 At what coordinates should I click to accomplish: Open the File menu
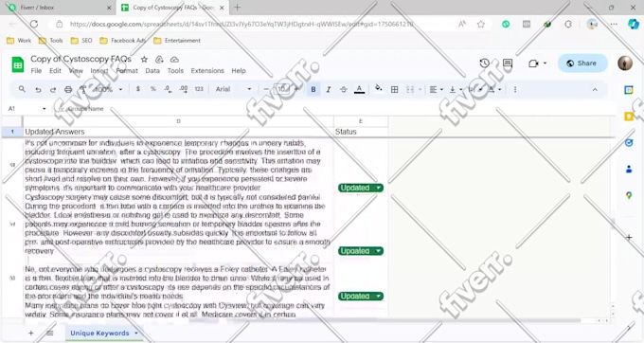[36, 71]
